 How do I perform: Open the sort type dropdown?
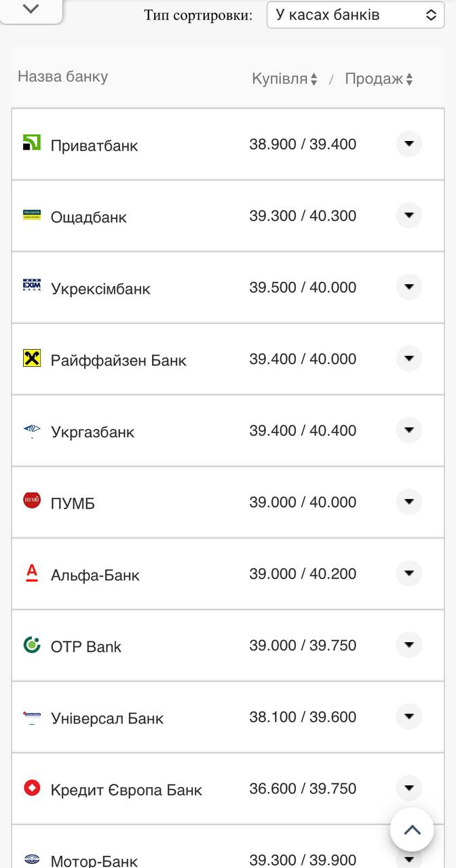pyautogui.click(x=356, y=15)
